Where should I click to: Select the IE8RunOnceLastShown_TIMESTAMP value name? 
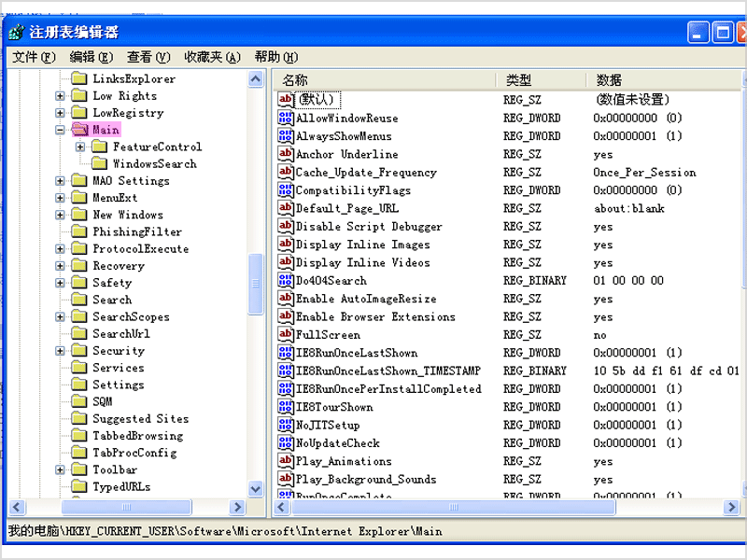pos(388,371)
